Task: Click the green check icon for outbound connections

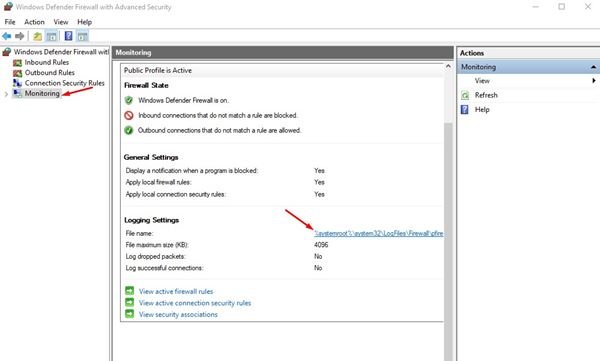Action: [129, 131]
